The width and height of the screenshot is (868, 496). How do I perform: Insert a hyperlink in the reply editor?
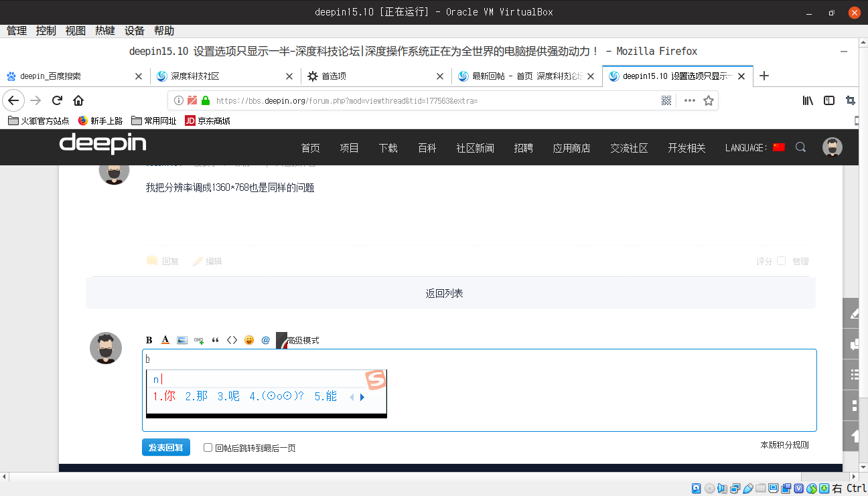[x=198, y=340]
